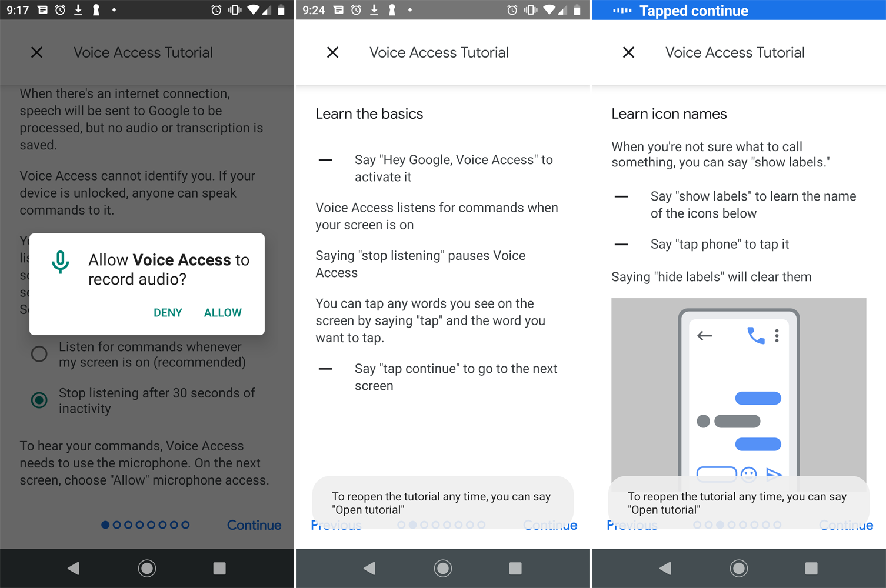Tap the Wi-Fi icon in the 9:24 status bar
The width and height of the screenshot is (886, 588).
(x=549, y=10)
